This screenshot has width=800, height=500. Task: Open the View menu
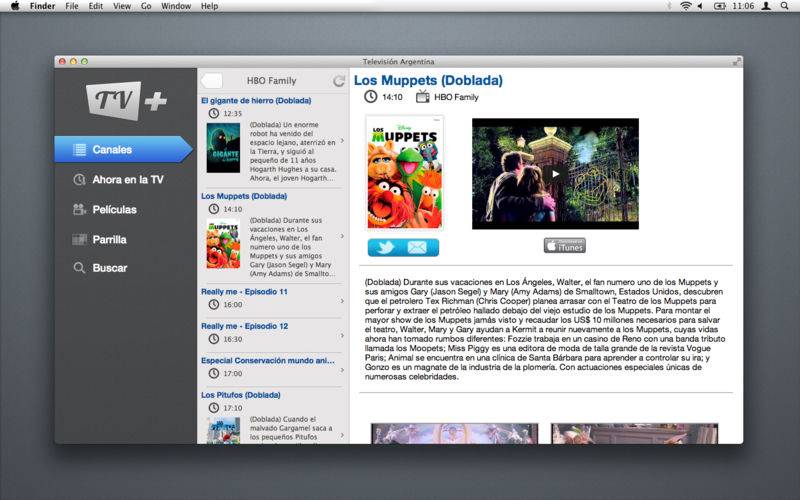coord(122,6)
